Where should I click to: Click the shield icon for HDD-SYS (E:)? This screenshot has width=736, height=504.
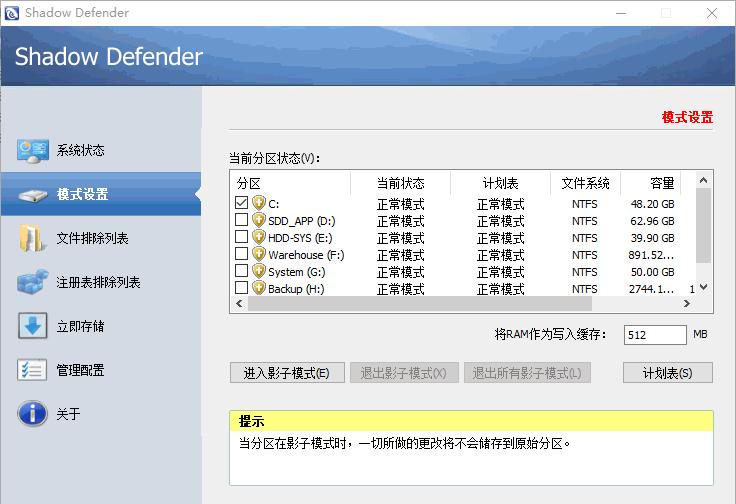259,237
